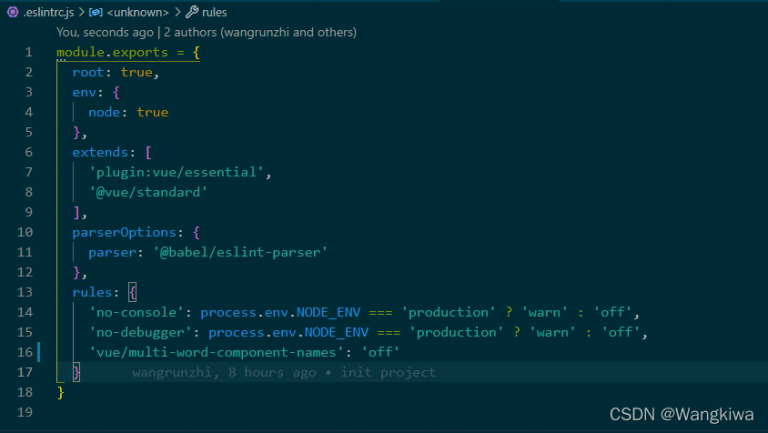Click the modified-line marker beside line 16
Screen dimensions: 768x433
tap(39, 352)
